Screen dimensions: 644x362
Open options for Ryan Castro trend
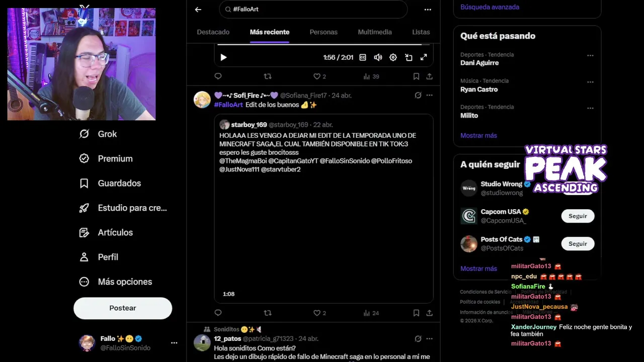(x=590, y=81)
